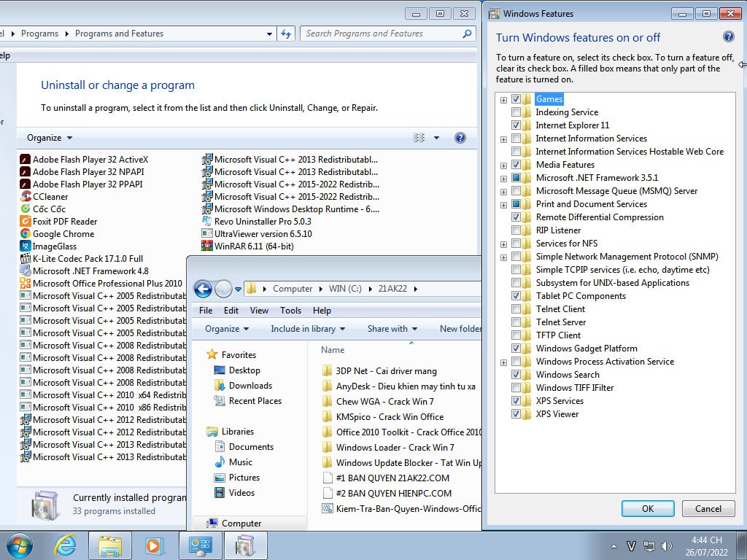Select Microsoft Windows Desktop Runtime entry
Viewport: 747px width, 560px height.
point(290,209)
